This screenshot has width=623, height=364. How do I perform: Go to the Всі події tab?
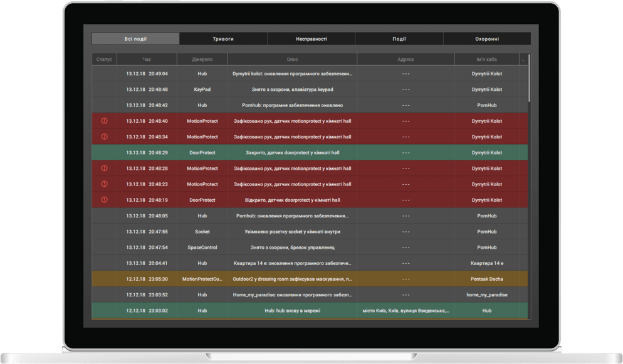pyautogui.click(x=135, y=39)
